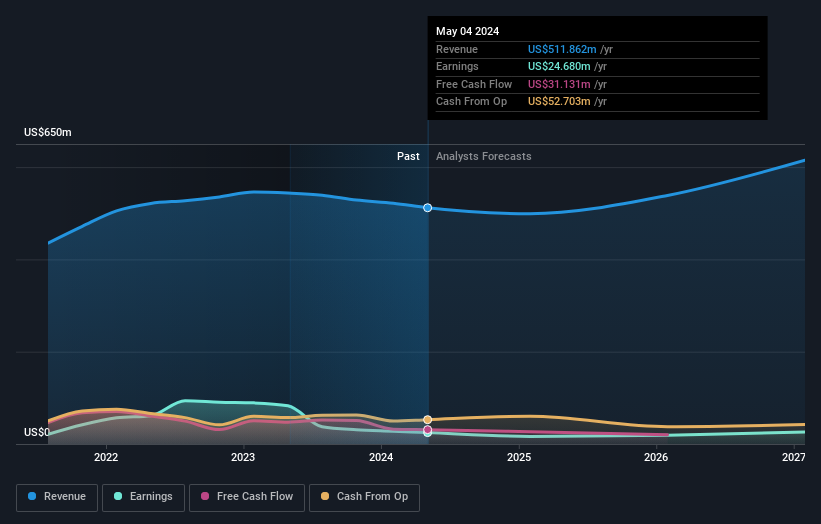Click the May 04 2024 tooltip date
821x524 pixels.
pyautogui.click(x=468, y=31)
